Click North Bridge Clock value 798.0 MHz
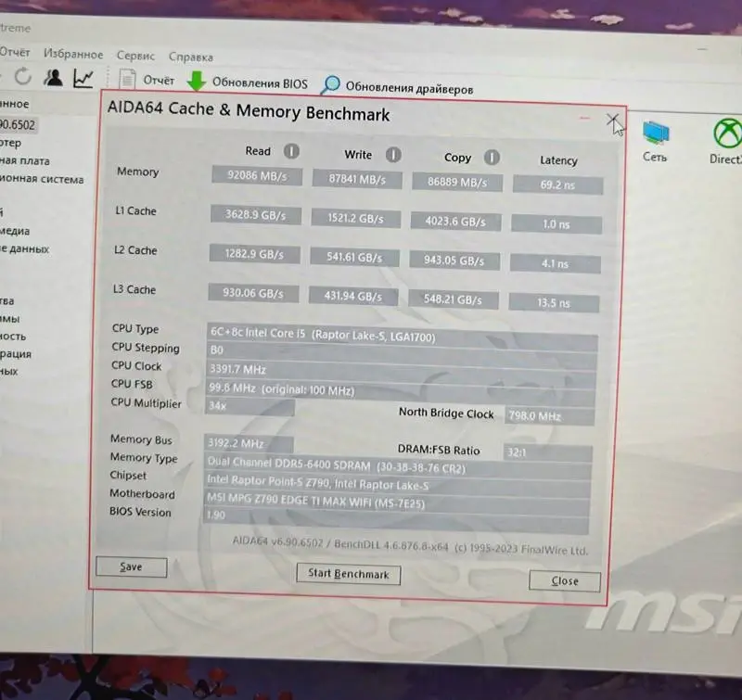Screen dimensions: 742x700 [x=550, y=416]
